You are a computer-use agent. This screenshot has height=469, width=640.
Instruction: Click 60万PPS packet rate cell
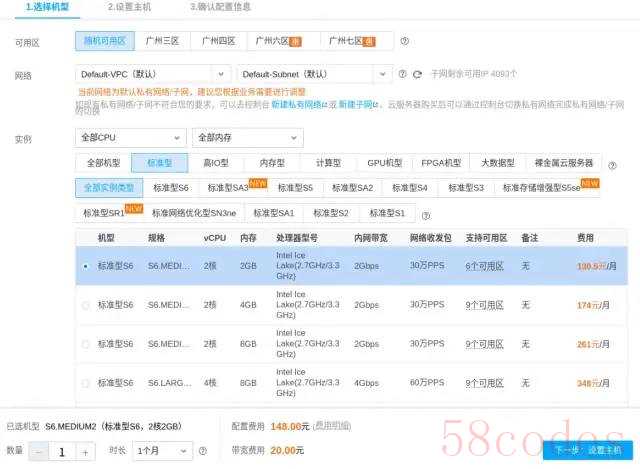click(427, 382)
